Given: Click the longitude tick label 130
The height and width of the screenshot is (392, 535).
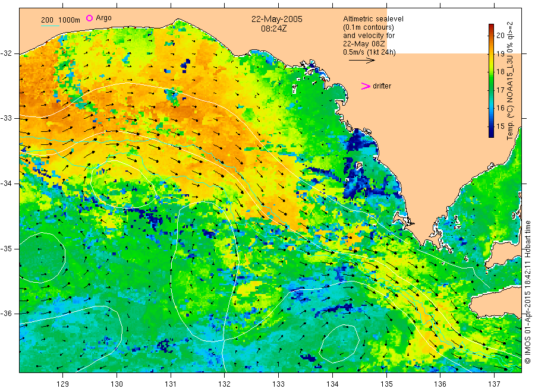Looking at the screenshot, I should click(x=117, y=384).
